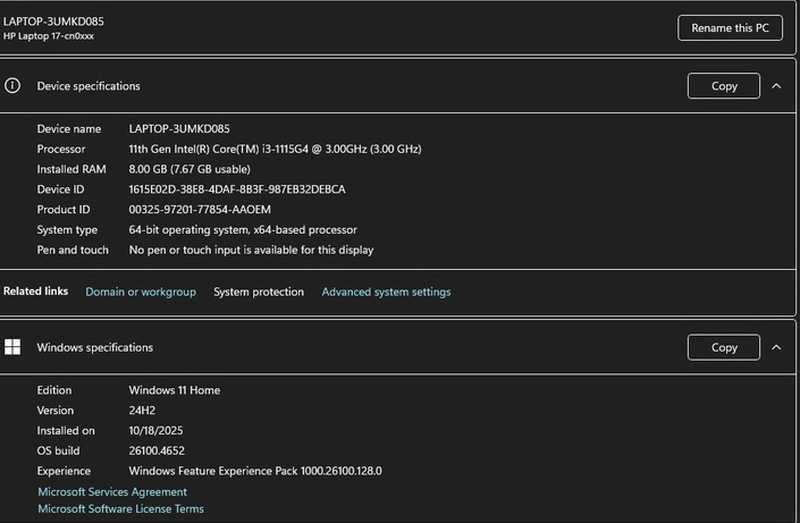Copy the device specifications
Viewport: 800px width, 523px height.
coord(723,86)
